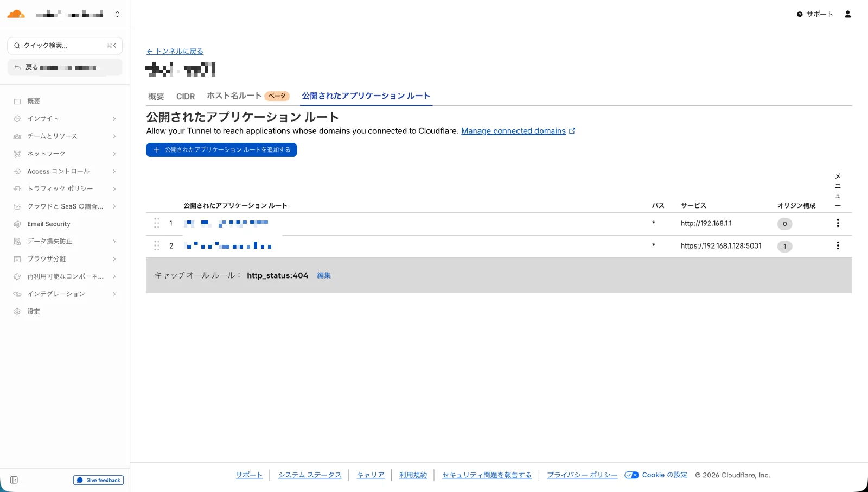Click 公開されたアプリケーション ルートを追加する button
868x492 pixels.
point(221,149)
